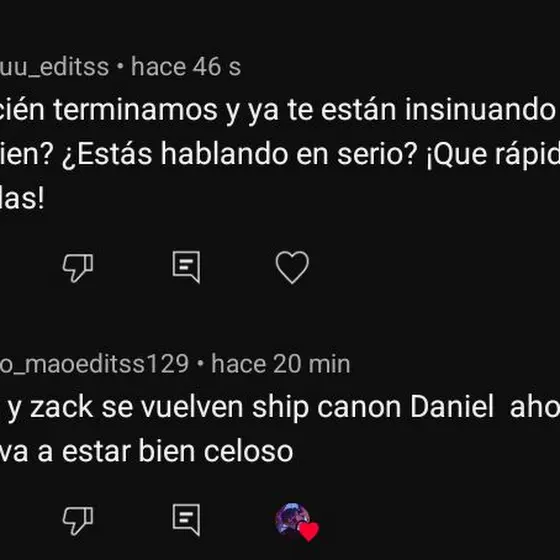Select the 'va a estar bien celoso' line
This screenshot has width=560, height=560.
pyautogui.click(x=146, y=451)
